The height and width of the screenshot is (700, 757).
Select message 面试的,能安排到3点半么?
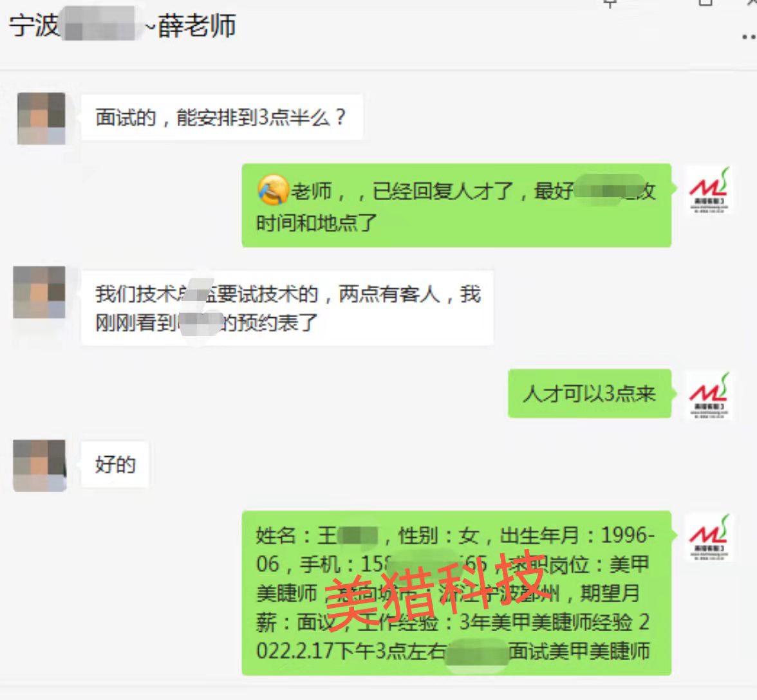point(221,117)
